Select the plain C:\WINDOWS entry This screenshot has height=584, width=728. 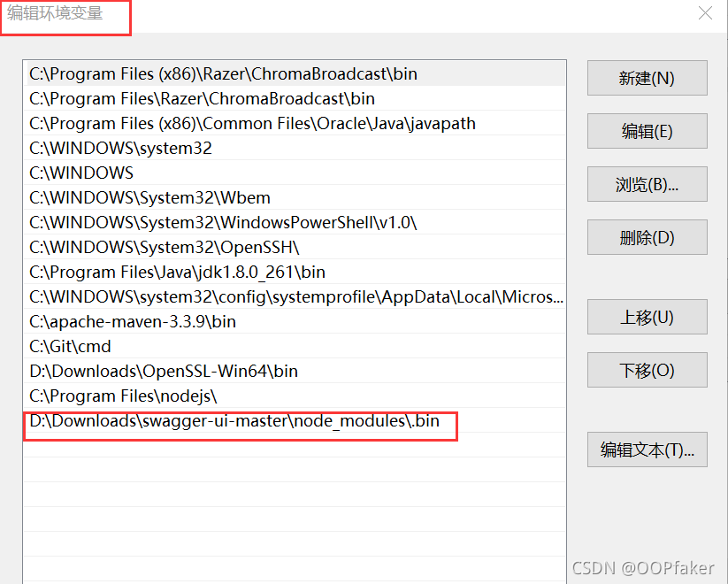tap(295, 173)
